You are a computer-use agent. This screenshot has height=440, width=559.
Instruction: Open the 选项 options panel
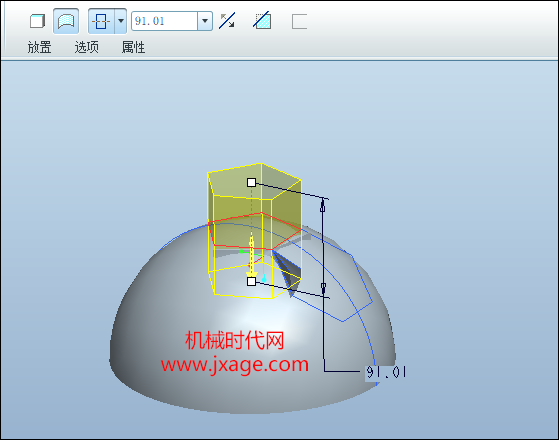[x=87, y=47]
